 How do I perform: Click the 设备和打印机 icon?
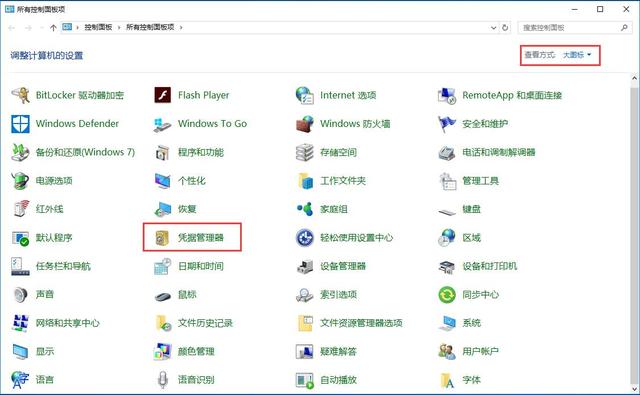pyautogui.click(x=447, y=267)
